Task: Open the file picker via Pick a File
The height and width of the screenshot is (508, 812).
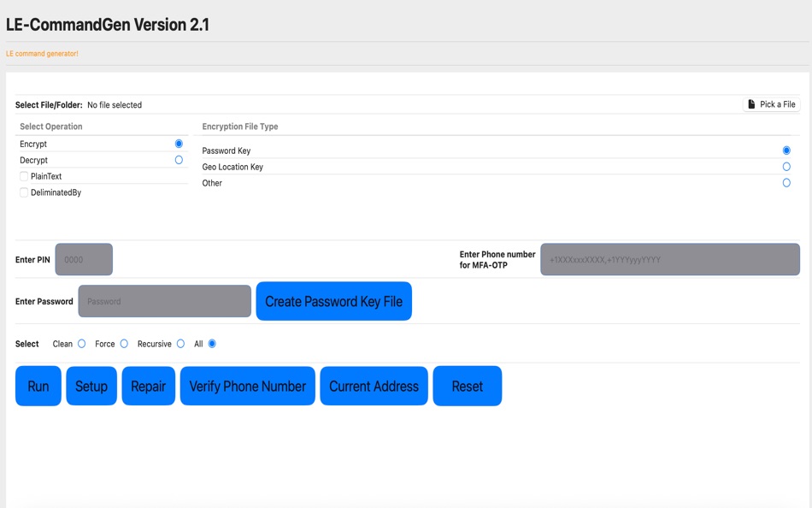Action: click(774, 103)
